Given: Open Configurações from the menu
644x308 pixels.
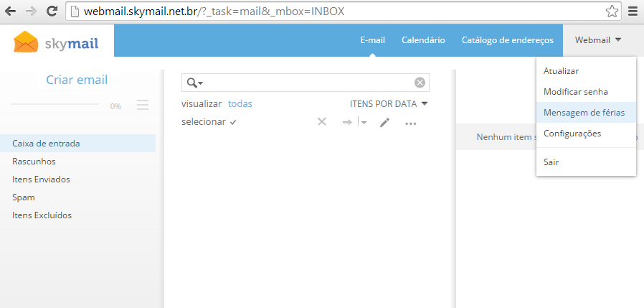Looking at the screenshot, I should 586,134.
